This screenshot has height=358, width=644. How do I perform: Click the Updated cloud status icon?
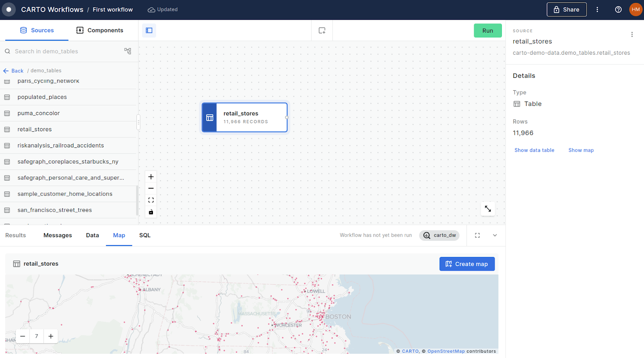click(x=151, y=10)
